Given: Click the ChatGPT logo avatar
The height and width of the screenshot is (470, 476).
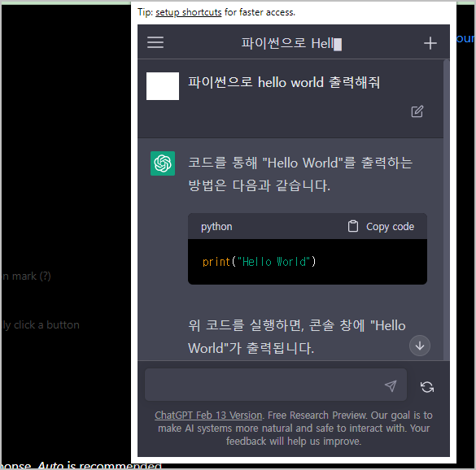Looking at the screenshot, I should [163, 163].
